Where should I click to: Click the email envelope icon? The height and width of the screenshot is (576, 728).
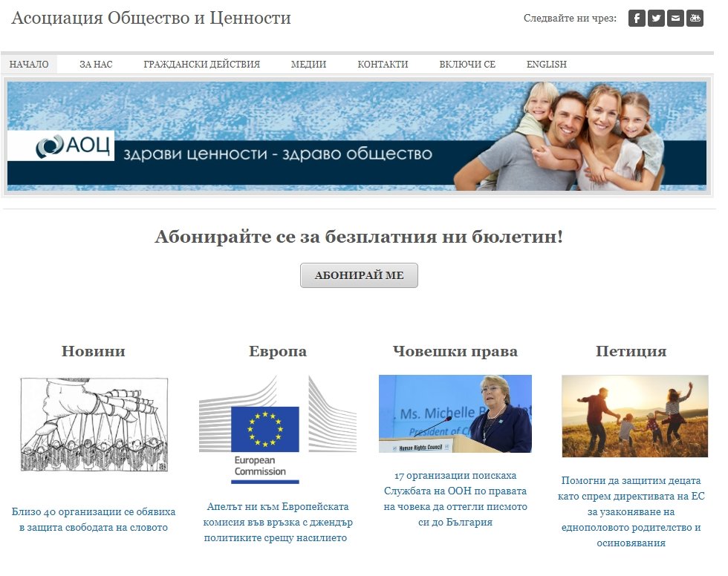pos(675,19)
